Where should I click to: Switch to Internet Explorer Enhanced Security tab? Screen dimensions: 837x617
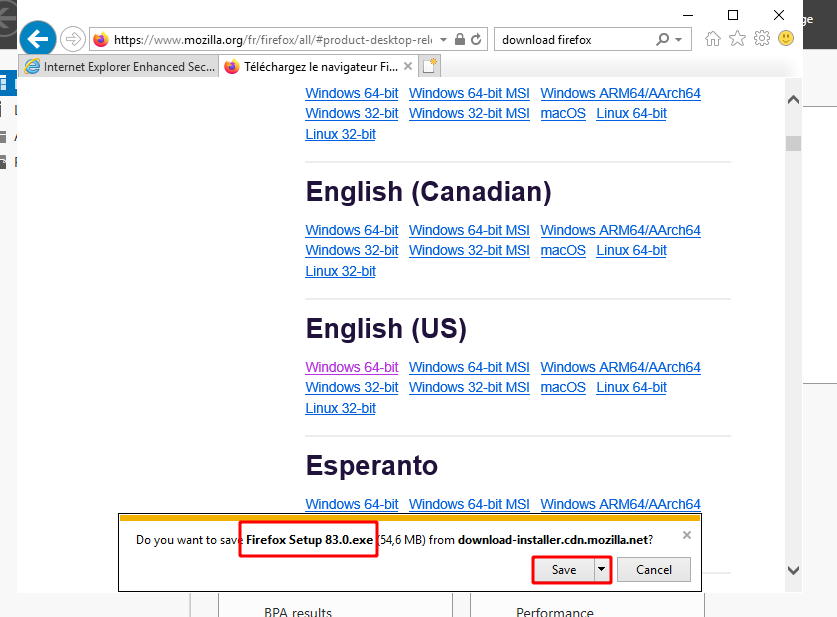(119, 66)
